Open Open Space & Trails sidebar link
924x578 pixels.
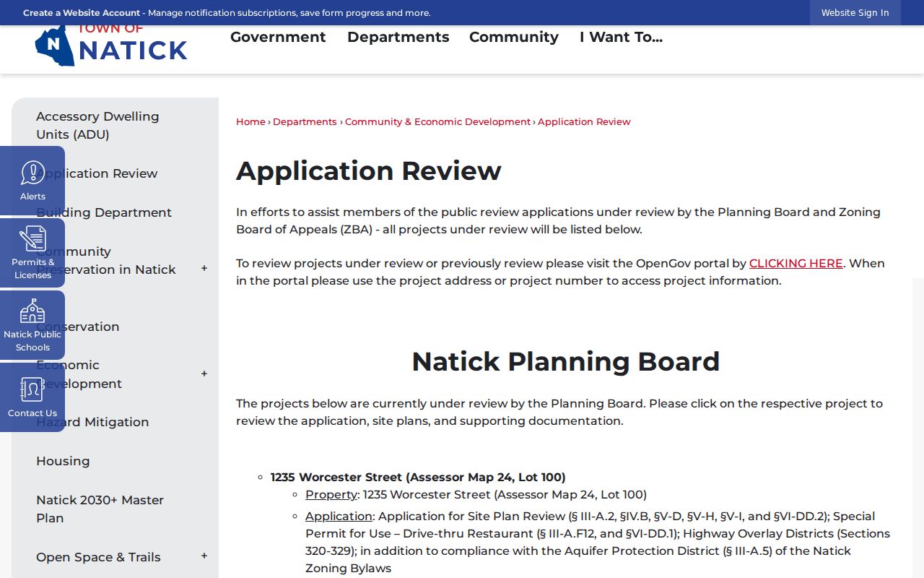[x=98, y=557]
